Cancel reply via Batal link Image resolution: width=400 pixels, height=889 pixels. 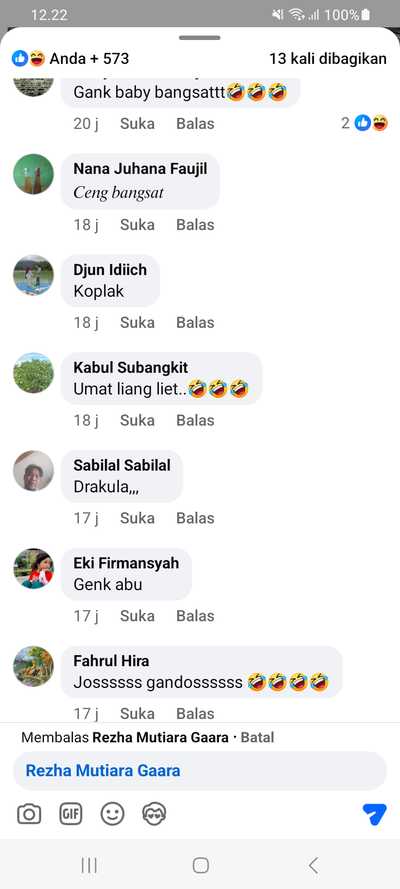click(x=257, y=738)
